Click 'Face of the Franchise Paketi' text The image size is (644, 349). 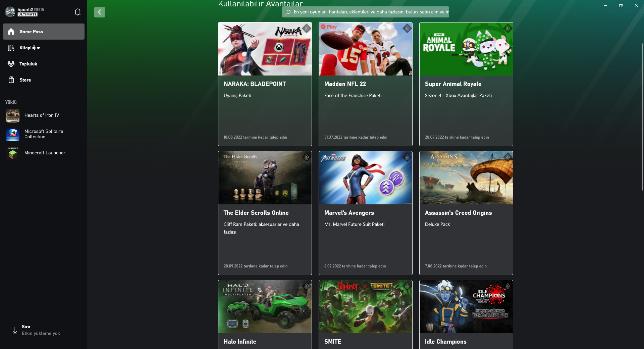pos(353,96)
